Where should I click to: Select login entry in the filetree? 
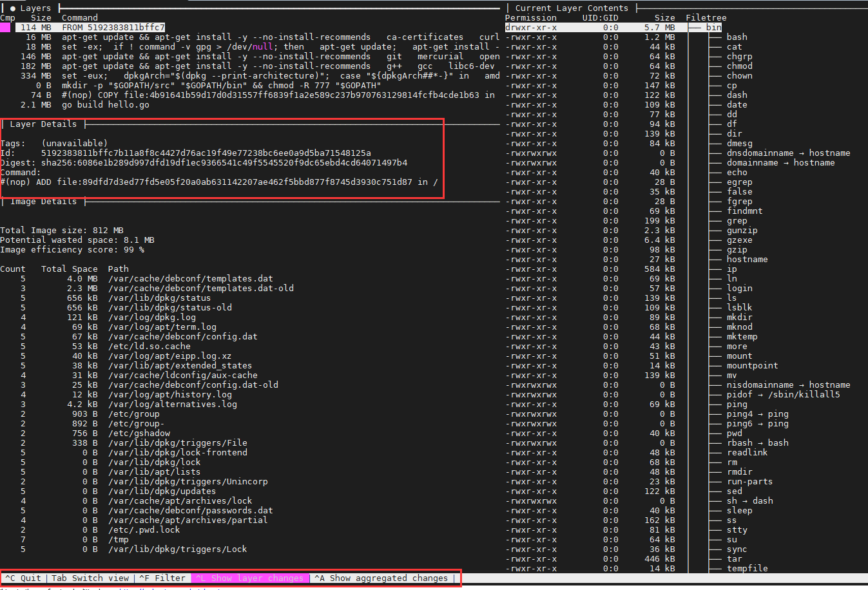click(740, 289)
